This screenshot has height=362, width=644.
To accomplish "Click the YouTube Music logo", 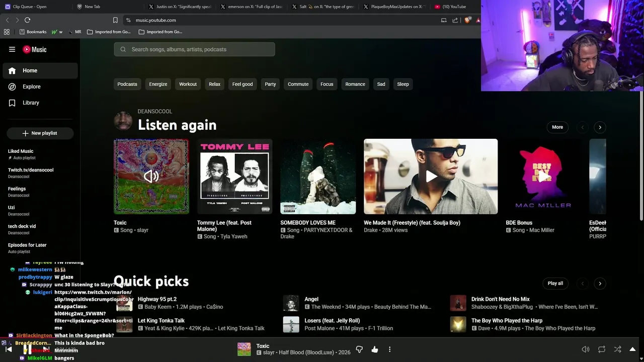I will pyautogui.click(x=35, y=49).
